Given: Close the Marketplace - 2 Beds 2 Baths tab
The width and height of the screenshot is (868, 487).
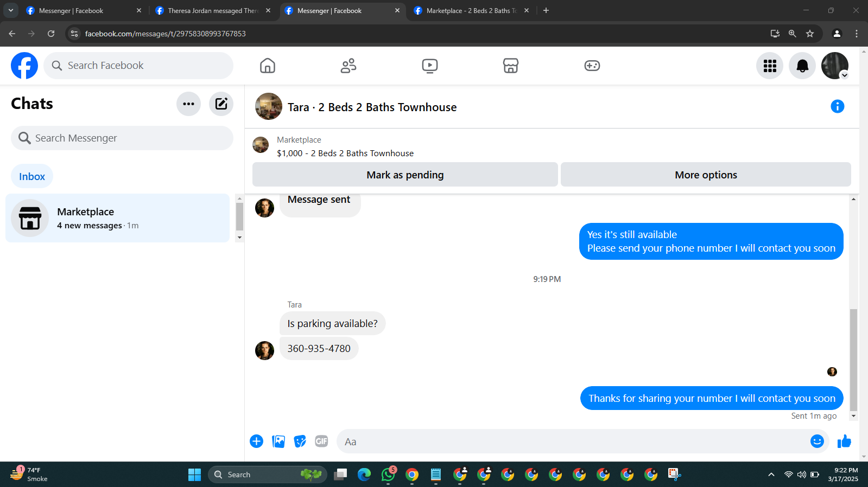Looking at the screenshot, I should 527,10.
